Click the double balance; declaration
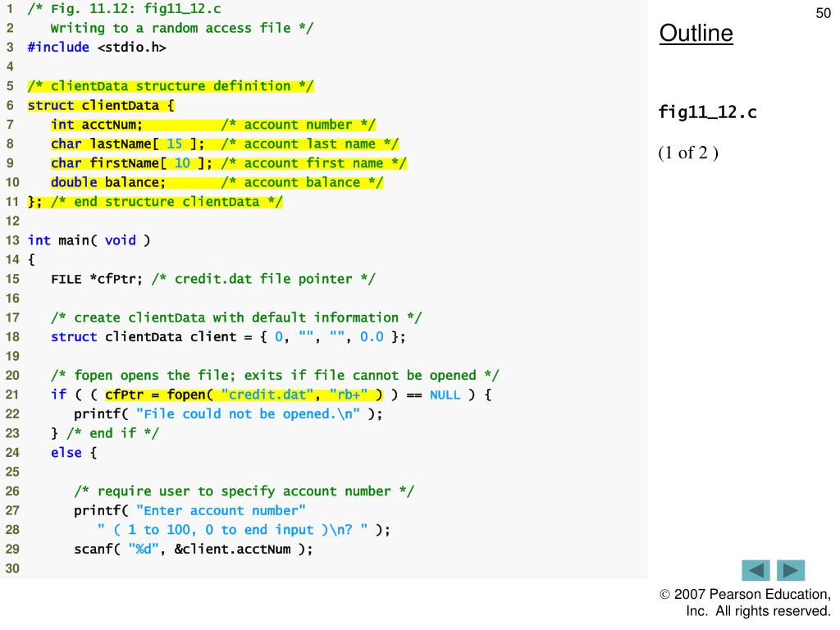The image size is (840, 630). click(x=108, y=182)
